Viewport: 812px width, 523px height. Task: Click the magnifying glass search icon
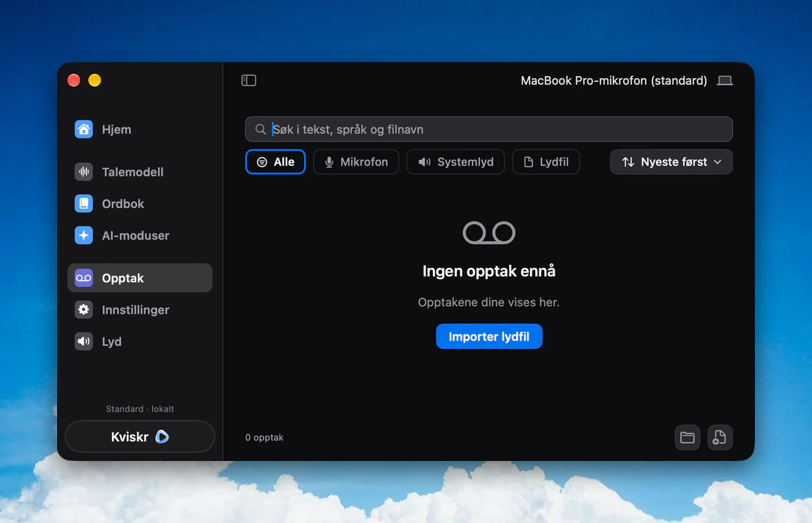(261, 130)
